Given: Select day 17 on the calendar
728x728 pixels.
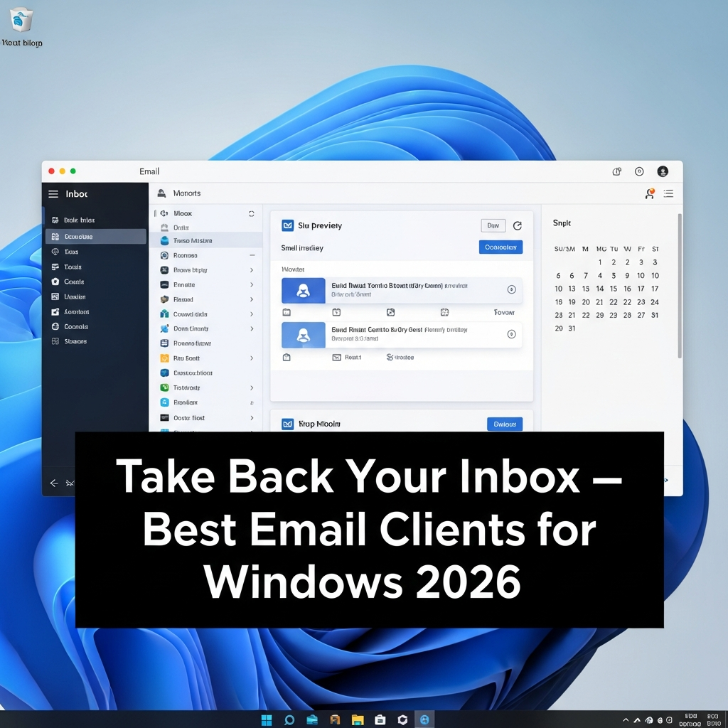Looking at the screenshot, I should [x=641, y=288].
